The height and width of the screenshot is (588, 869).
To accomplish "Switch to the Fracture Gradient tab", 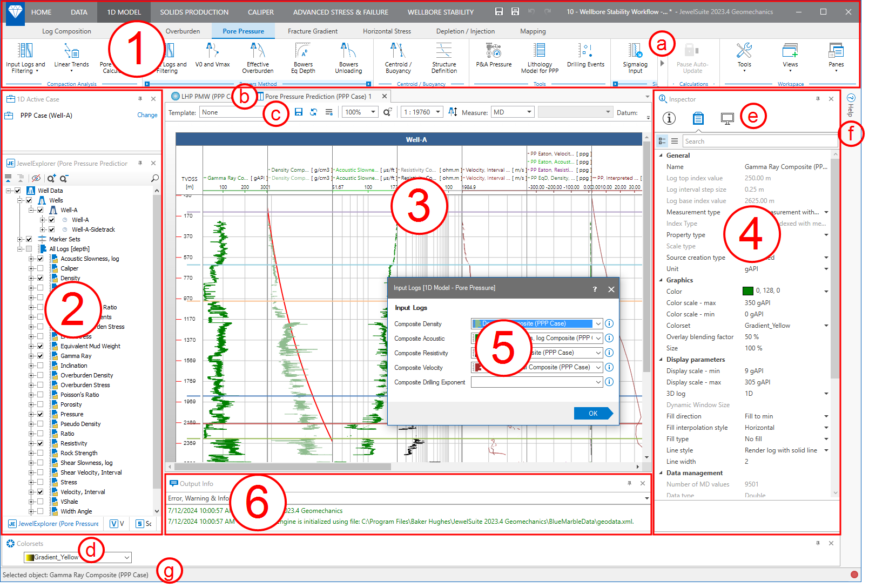I will [312, 31].
